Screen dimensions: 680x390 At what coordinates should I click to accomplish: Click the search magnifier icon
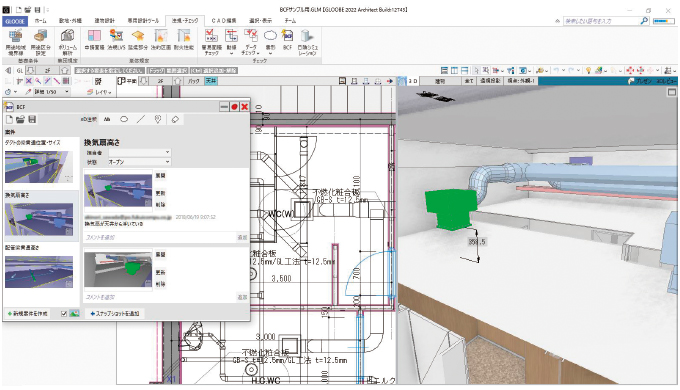pos(644,21)
